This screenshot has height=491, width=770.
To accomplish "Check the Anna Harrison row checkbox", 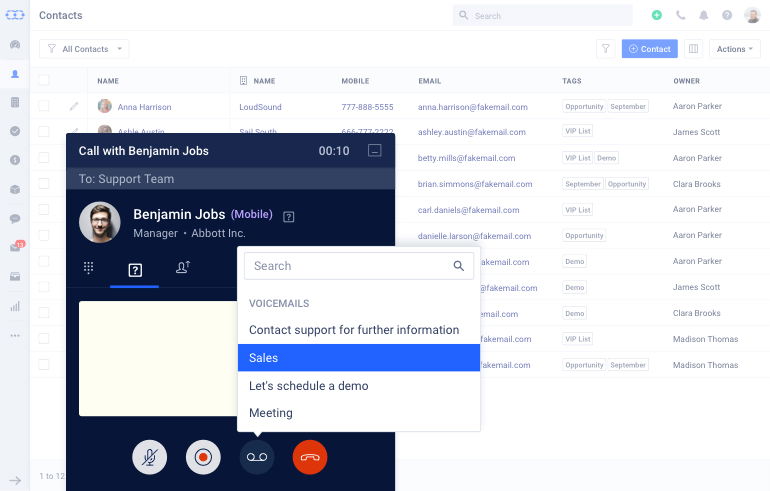I will point(44,106).
